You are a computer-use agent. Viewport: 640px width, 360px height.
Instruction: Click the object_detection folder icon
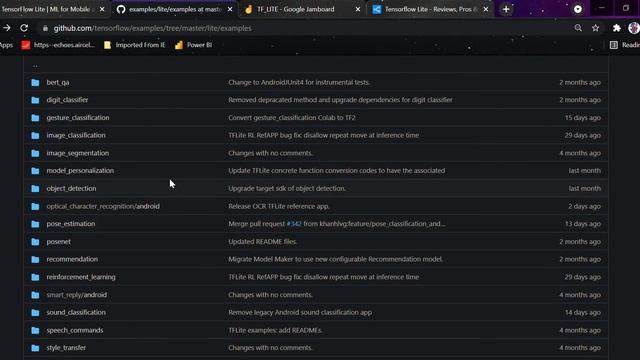point(36,189)
